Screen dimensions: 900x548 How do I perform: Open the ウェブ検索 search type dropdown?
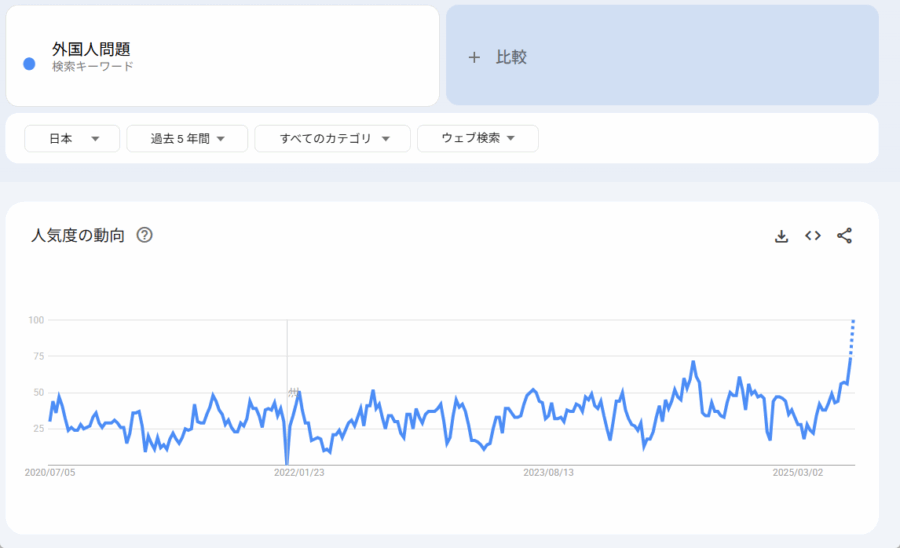coord(477,139)
